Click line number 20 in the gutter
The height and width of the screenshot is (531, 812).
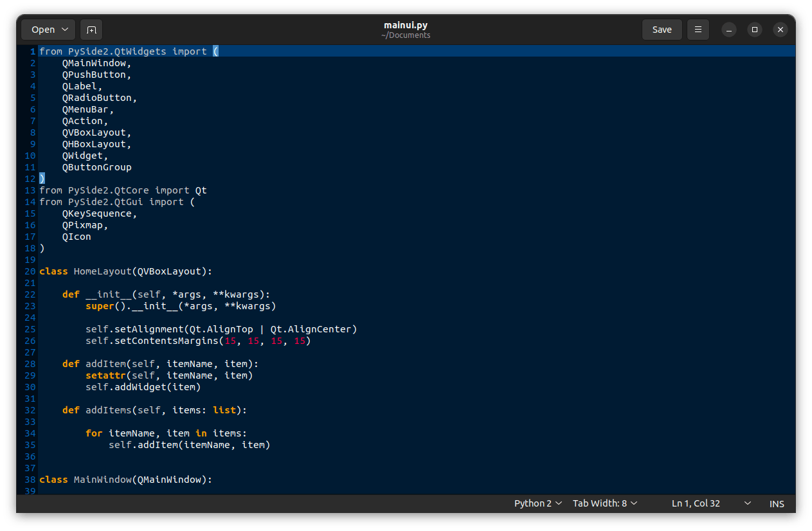point(30,271)
